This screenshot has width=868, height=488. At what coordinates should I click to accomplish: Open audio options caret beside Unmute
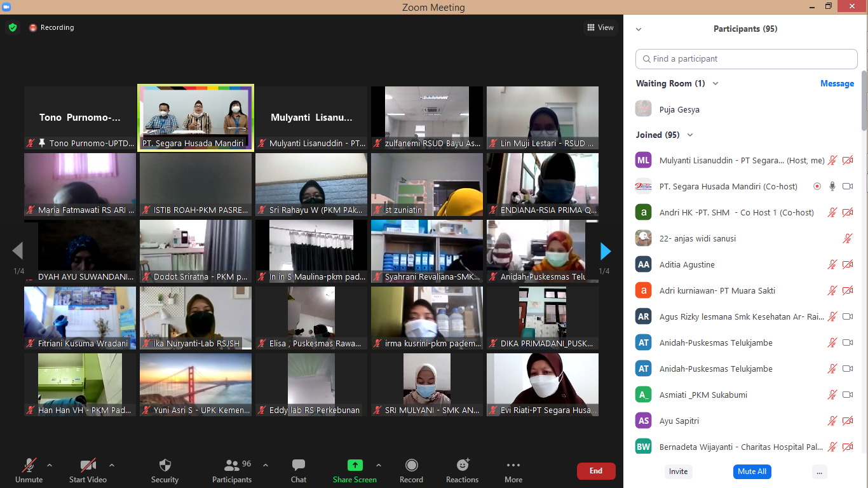click(50, 464)
